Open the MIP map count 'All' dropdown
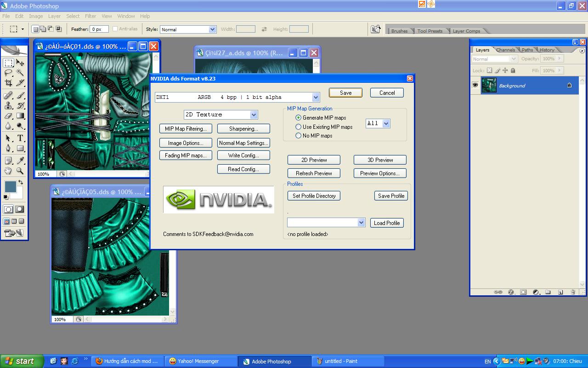 [x=386, y=123]
